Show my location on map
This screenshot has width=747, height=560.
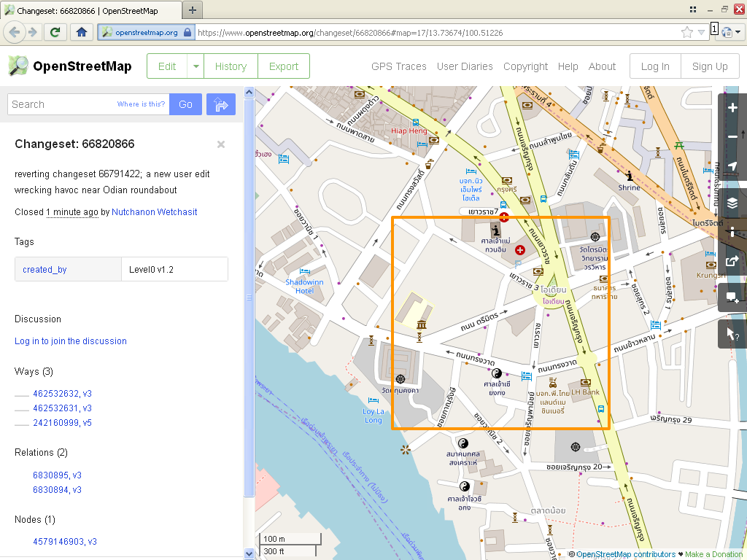[x=732, y=167]
